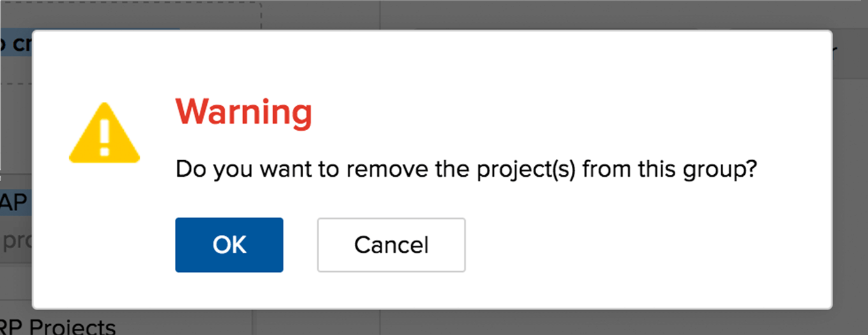Image resolution: width=868 pixels, height=335 pixels.
Task: Click the dimmed background below the dialog
Action: [511, 323]
